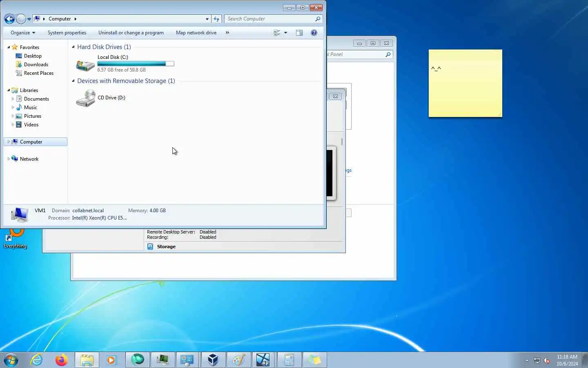Click the search magnifier icon in Explorer
The height and width of the screenshot is (368, 588).
318,19
